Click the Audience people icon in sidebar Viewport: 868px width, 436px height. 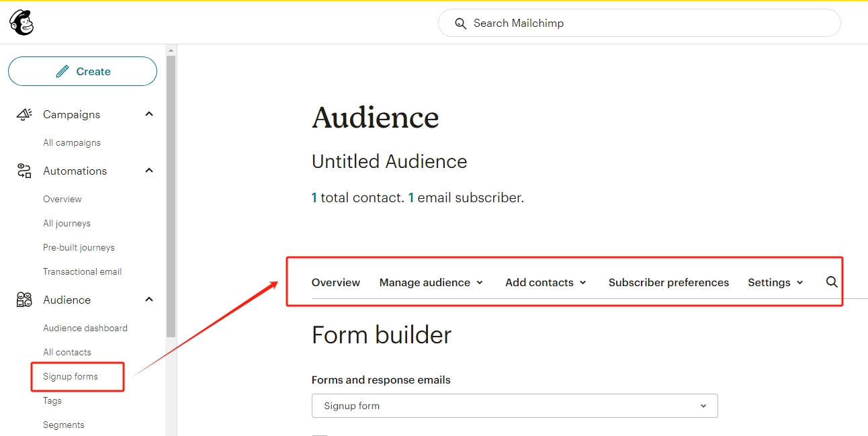click(24, 300)
